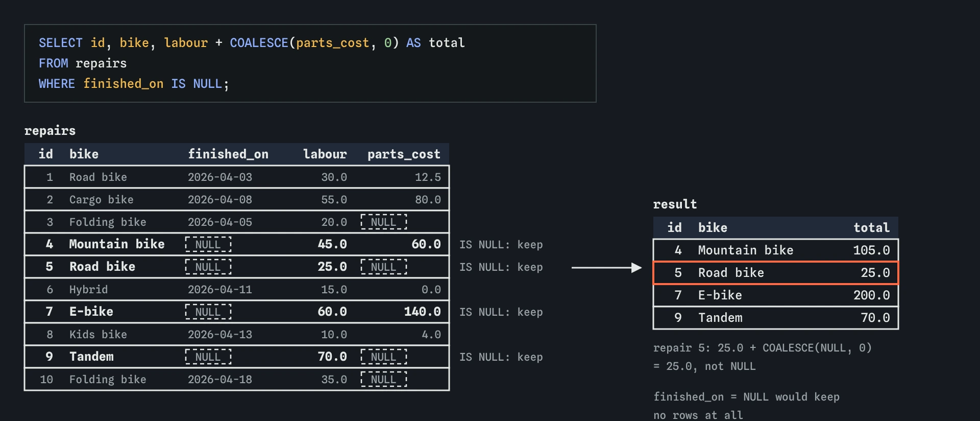This screenshot has height=421, width=980.
Task: Click the 'finished_on' column header
Action: pos(228,154)
